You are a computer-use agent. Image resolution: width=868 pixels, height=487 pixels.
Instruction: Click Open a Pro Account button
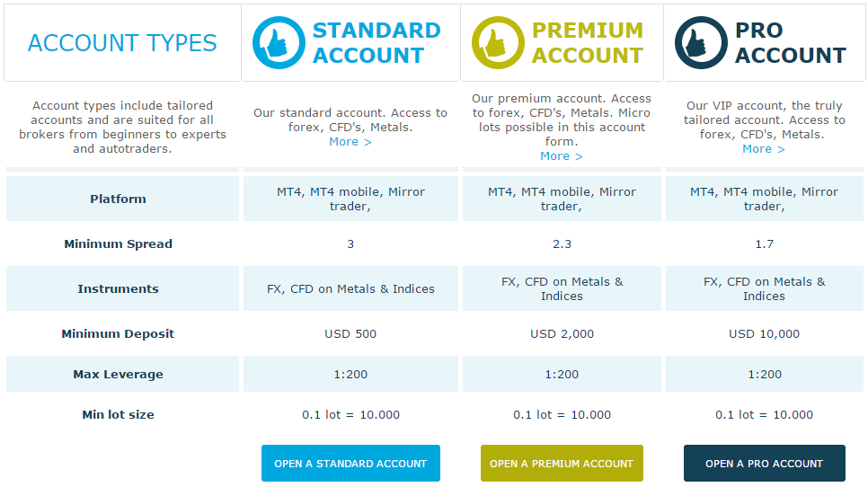[x=765, y=464]
